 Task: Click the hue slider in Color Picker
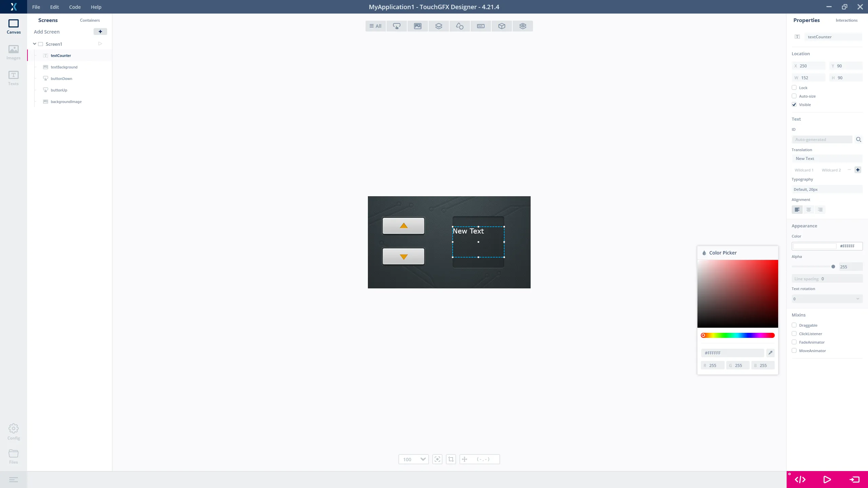pos(737,335)
